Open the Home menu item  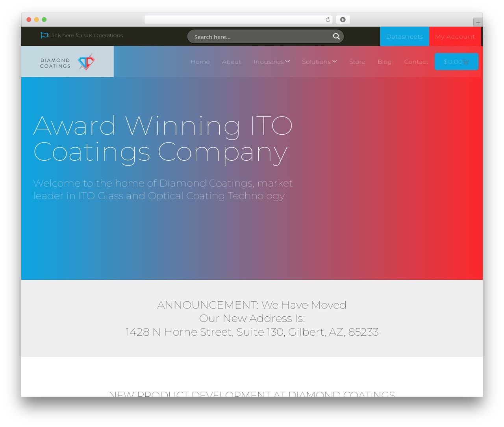click(x=200, y=62)
